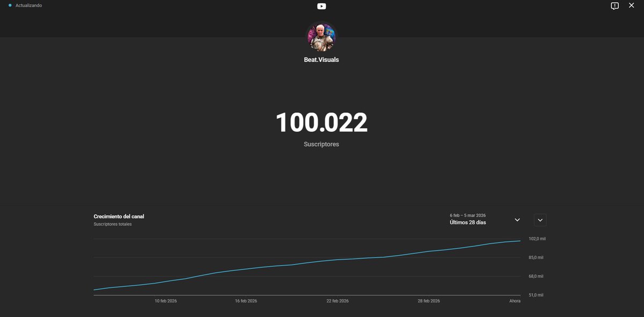Click the YouTube logo icon

[321, 6]
